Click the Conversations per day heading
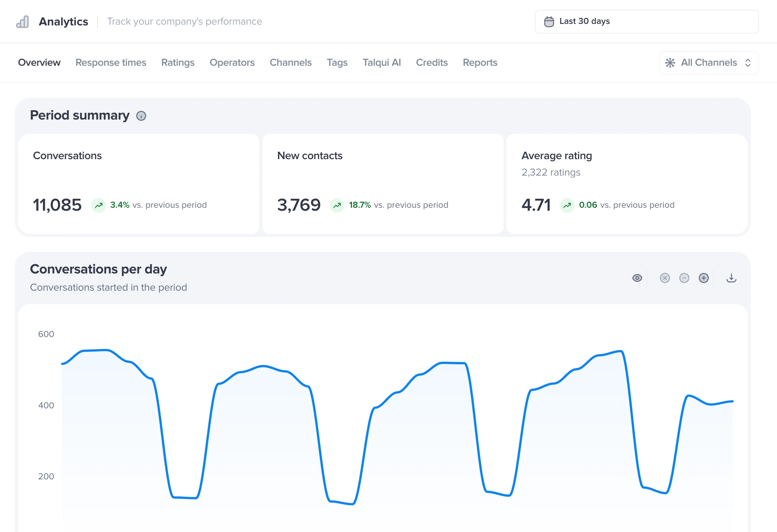Image resolution: width=777 pixels, height=532 pixels. pyautogui.click(x=98, y=269)
